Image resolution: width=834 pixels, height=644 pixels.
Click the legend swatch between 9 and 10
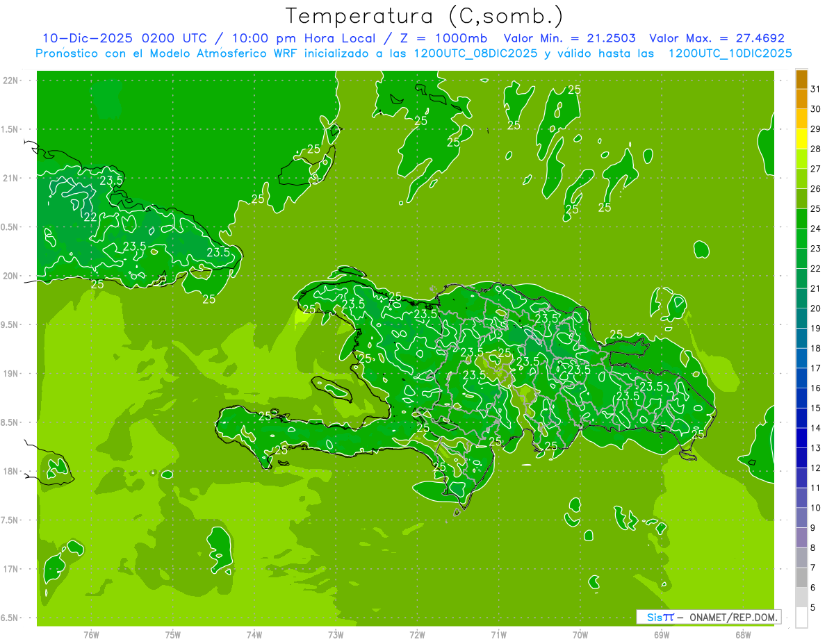pos(801,518)
